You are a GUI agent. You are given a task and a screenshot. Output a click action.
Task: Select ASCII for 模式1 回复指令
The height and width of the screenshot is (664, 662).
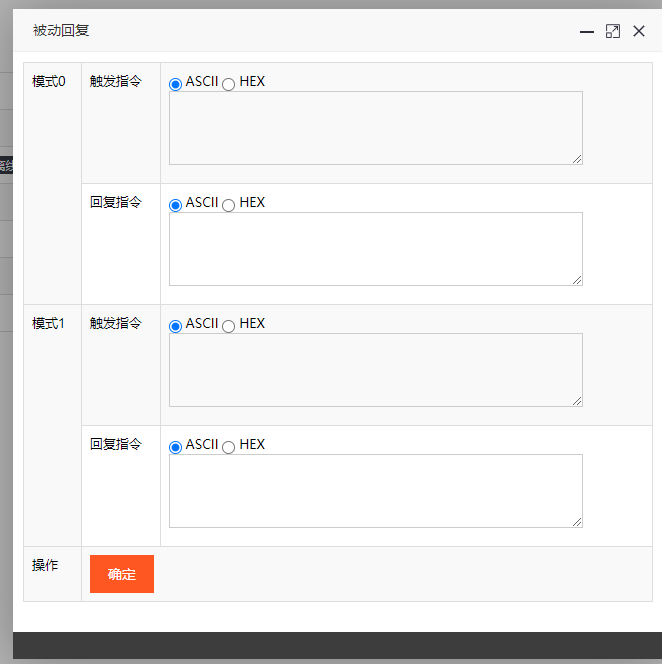point(175,447)
